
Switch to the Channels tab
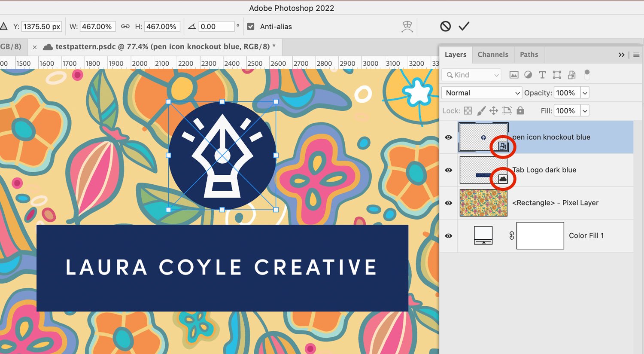(493, 55)
